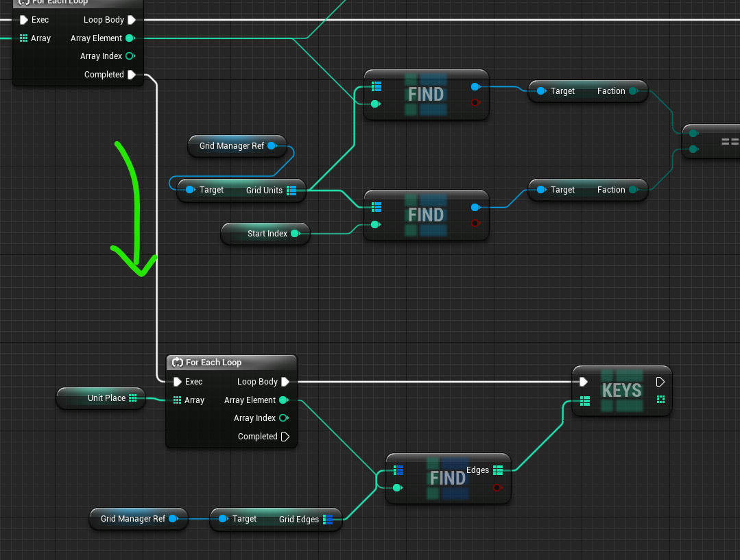Image resolution: width=740 pixels, height=560 pixels.
Task: Click the exec input pin on the KEYS node
Action: 584,382
